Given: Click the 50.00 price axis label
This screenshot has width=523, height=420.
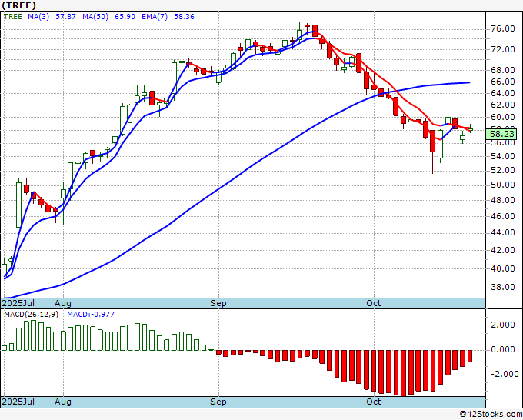Looking at the screenshot, I should pyautogui.click(x=503, y=185).
